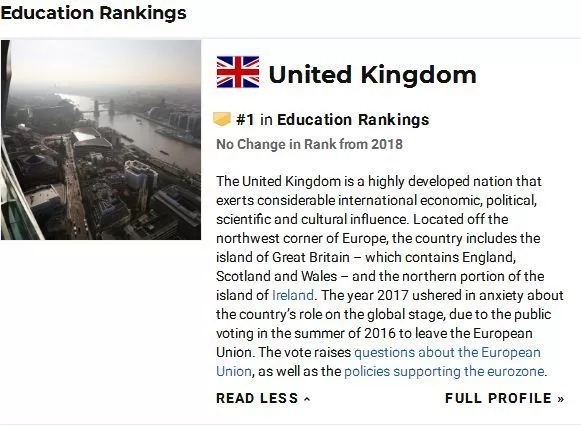Click the description paragraph's first line
This screenshot has height=425, width=581.
(x=379, y=181)
